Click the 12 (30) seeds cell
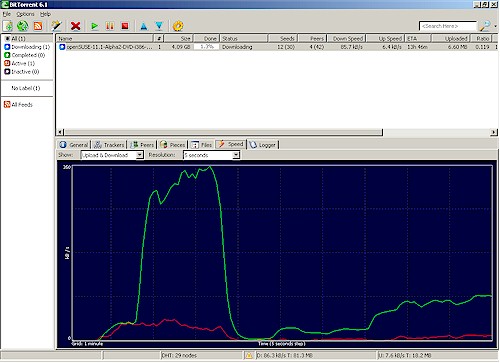Image resolution: width=500 pixels, height=363 pixels. point(286,47)
